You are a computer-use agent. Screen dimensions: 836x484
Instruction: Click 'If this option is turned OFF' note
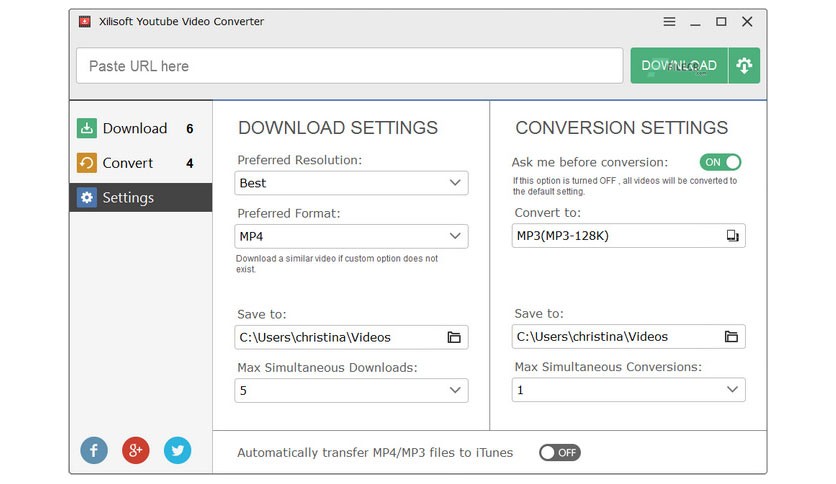tap(624, 186)
